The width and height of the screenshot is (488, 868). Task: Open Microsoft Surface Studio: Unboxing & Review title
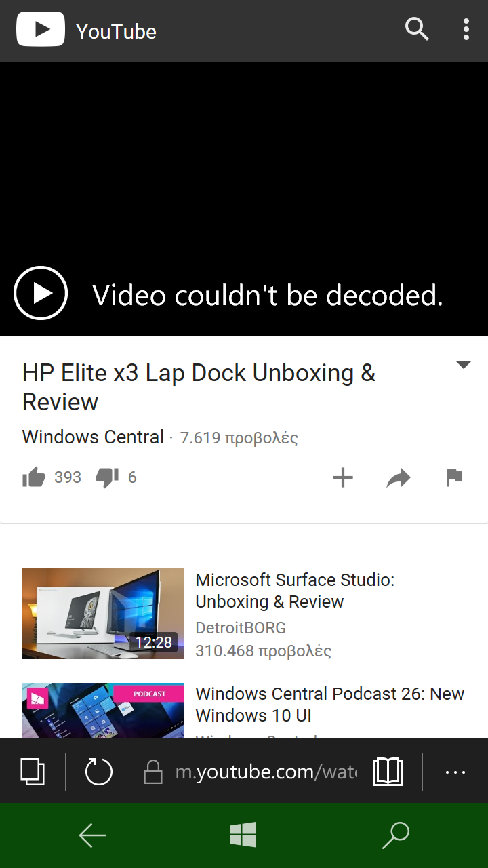point(295,591)
